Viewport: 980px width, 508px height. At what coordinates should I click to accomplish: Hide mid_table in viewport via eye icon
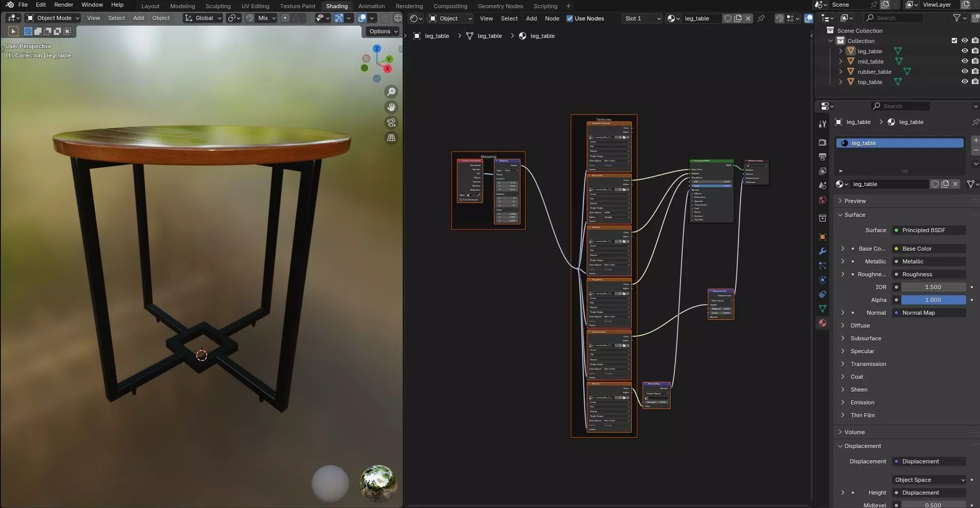pyautogui.click(x=965, y=61)
